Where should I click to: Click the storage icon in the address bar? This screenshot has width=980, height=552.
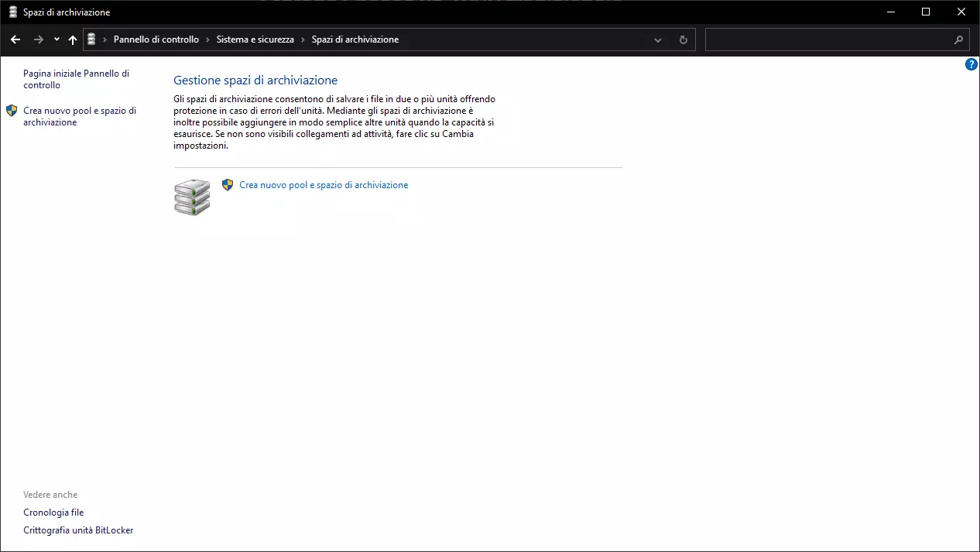[x=92, y=39]
